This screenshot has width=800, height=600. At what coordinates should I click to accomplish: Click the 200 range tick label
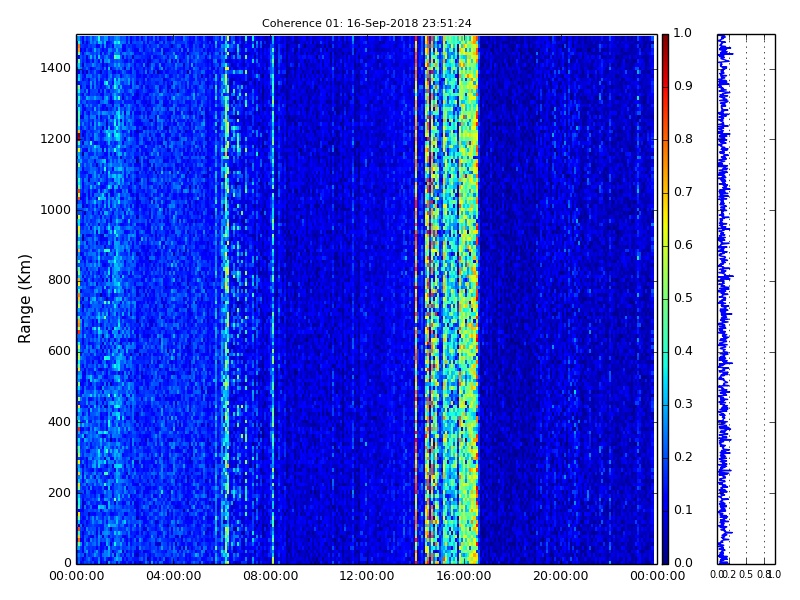pyautogui.click(x=59, y=493)
